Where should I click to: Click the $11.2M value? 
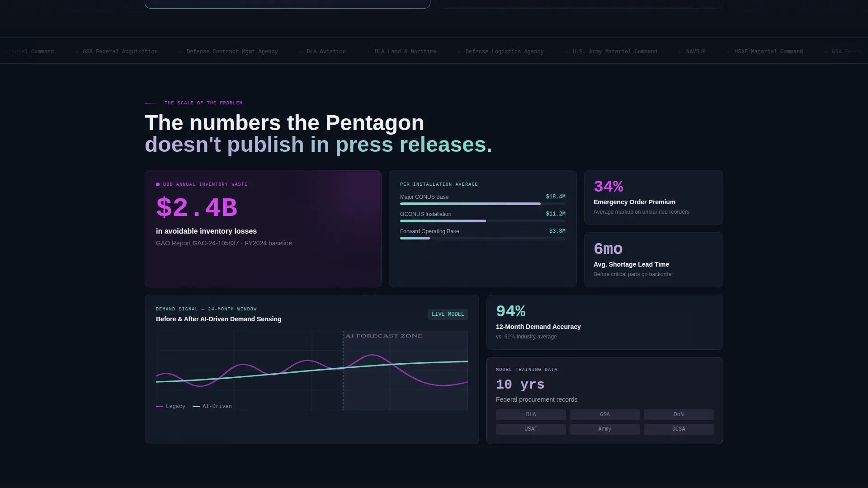556,214
